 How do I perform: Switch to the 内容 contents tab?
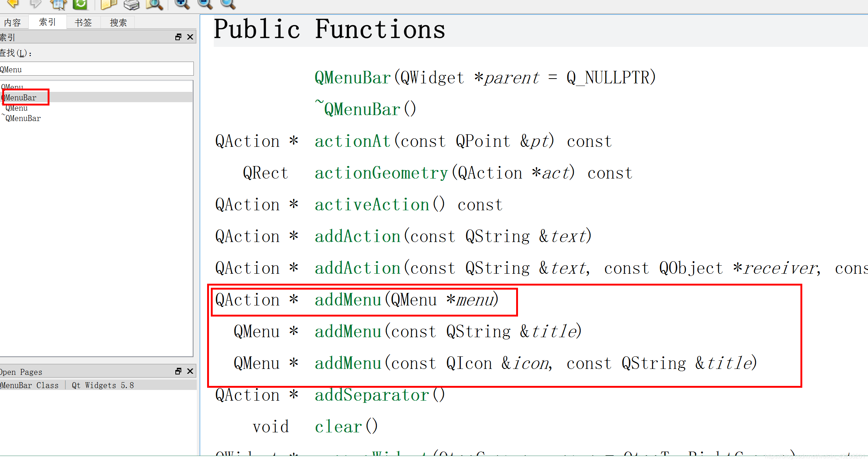13,23
